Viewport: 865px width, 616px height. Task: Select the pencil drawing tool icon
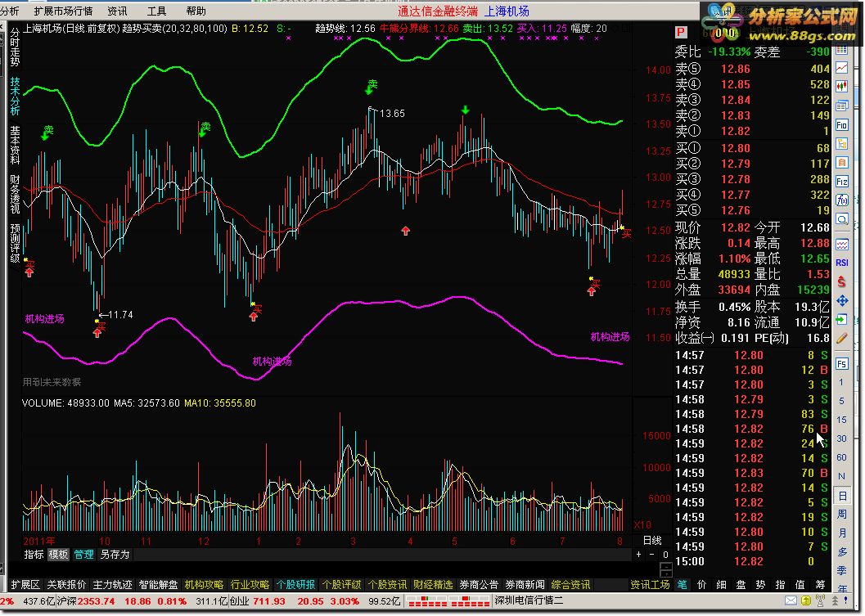[842, 338]
